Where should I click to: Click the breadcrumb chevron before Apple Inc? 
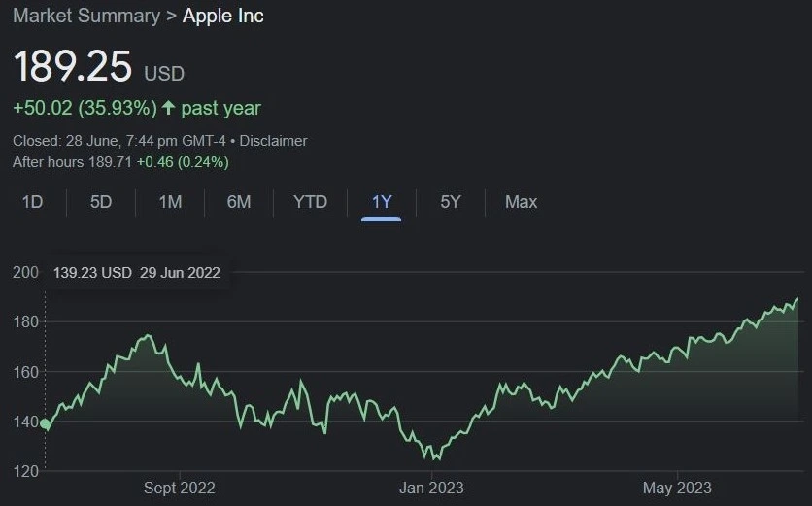171,17
